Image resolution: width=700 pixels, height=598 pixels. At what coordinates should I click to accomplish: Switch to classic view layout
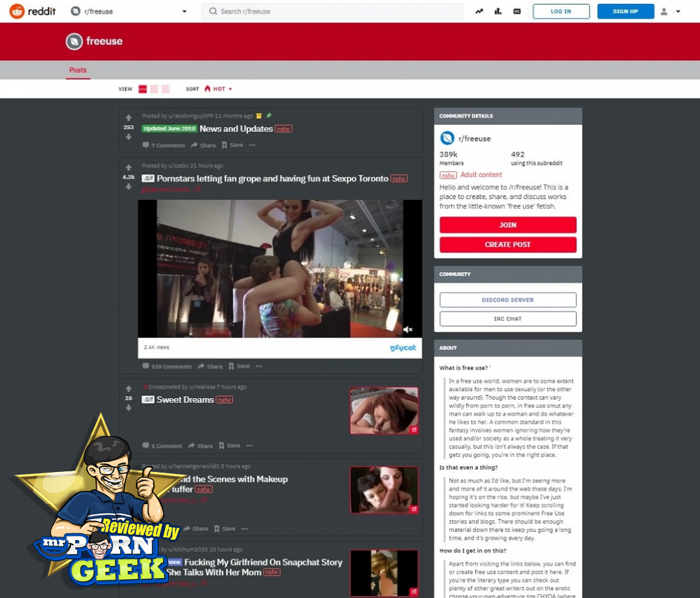(x=154, y=89)
